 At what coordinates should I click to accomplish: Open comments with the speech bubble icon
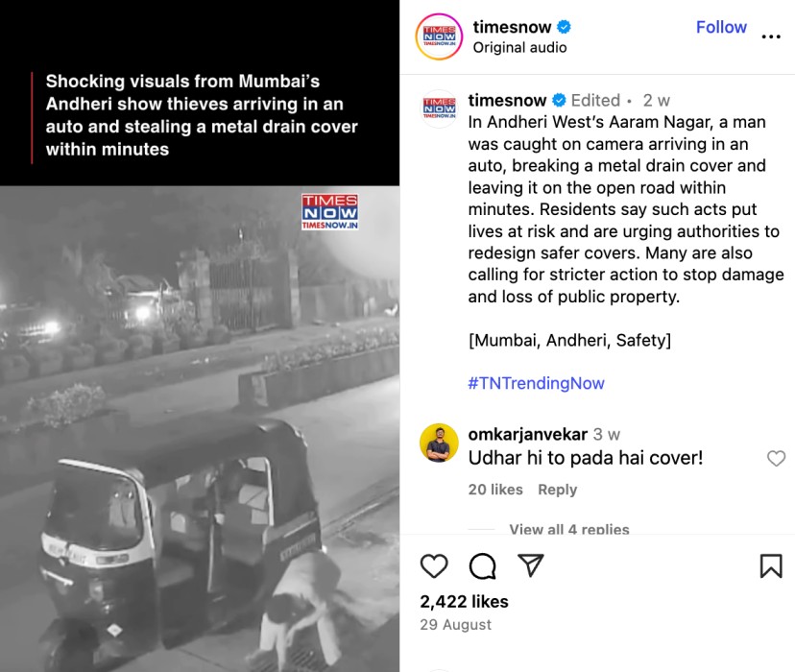pos(482,565)
